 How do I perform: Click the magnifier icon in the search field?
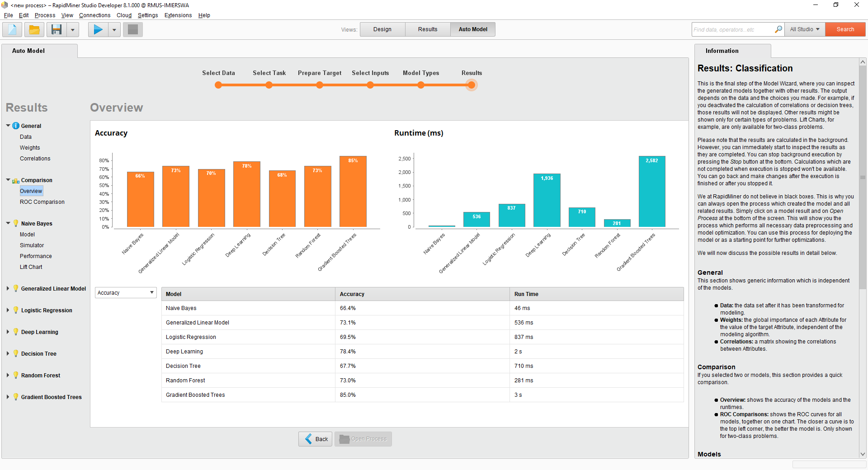coord(778,29)
